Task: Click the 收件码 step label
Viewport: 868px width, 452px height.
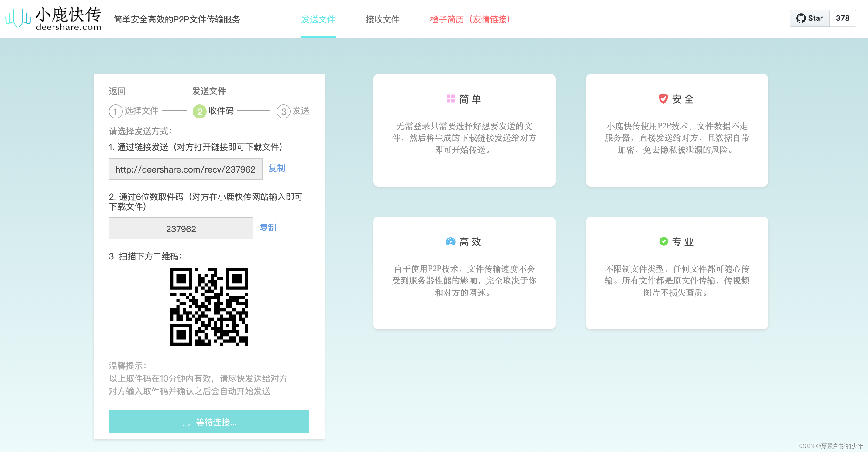Action: (221, 111)
